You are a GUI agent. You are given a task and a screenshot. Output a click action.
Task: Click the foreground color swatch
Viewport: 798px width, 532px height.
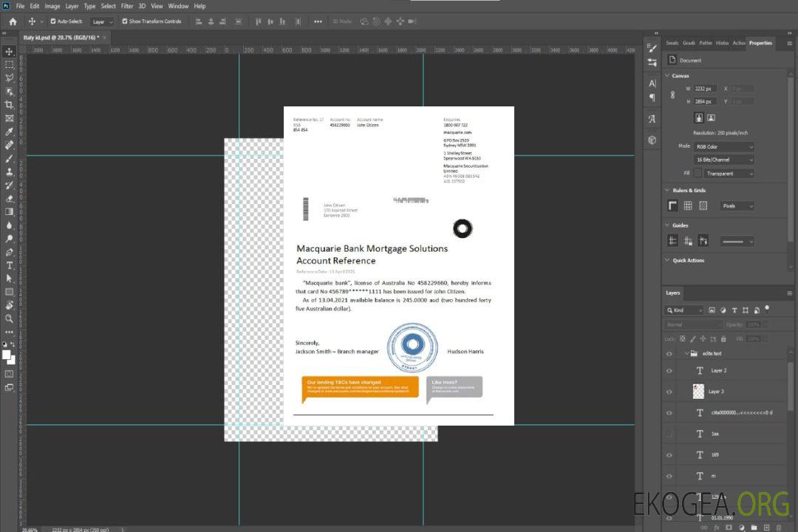point(7,354)
